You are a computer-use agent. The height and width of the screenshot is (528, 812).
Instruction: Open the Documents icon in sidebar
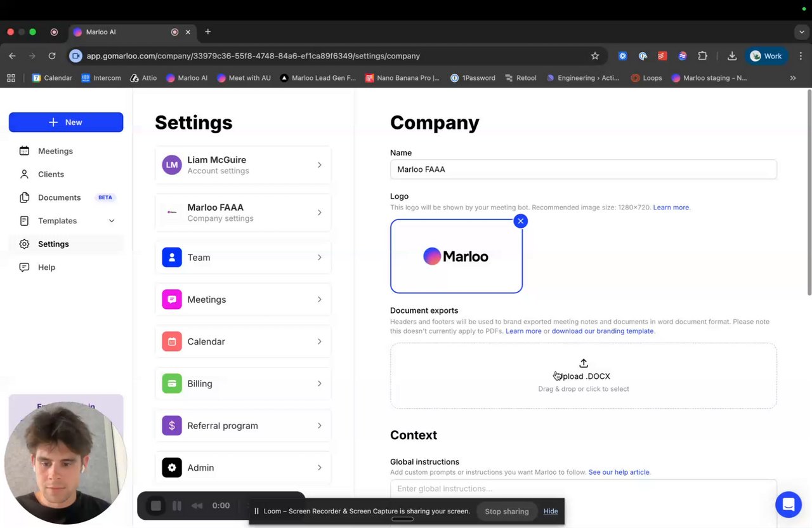coord(24,197)
